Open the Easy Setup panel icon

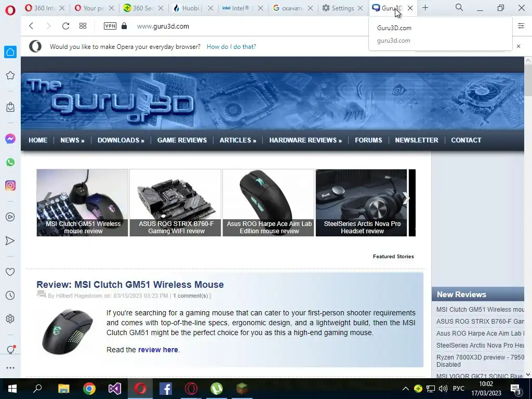tap(521, 26)
